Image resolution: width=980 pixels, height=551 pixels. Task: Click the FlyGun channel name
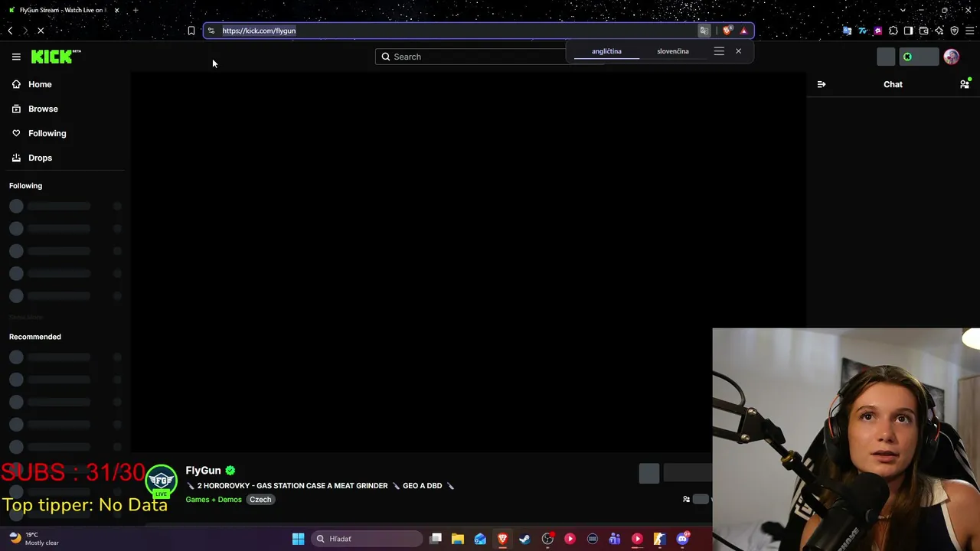[203, 471]
